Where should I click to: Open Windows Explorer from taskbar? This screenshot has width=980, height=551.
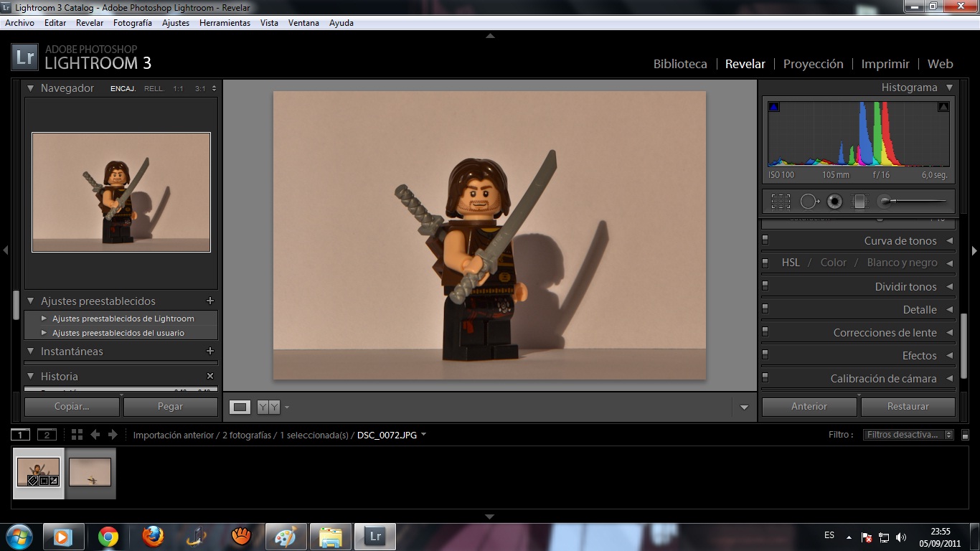[331, 537]
